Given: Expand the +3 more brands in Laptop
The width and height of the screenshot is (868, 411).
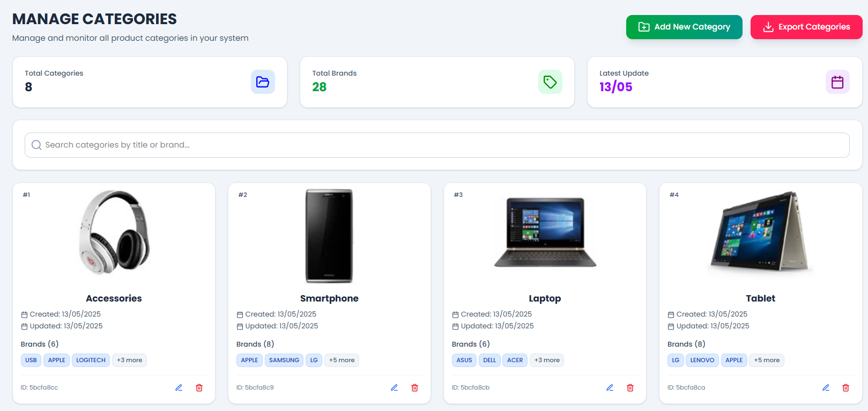Looking at the screenshot, I should 547,360.
